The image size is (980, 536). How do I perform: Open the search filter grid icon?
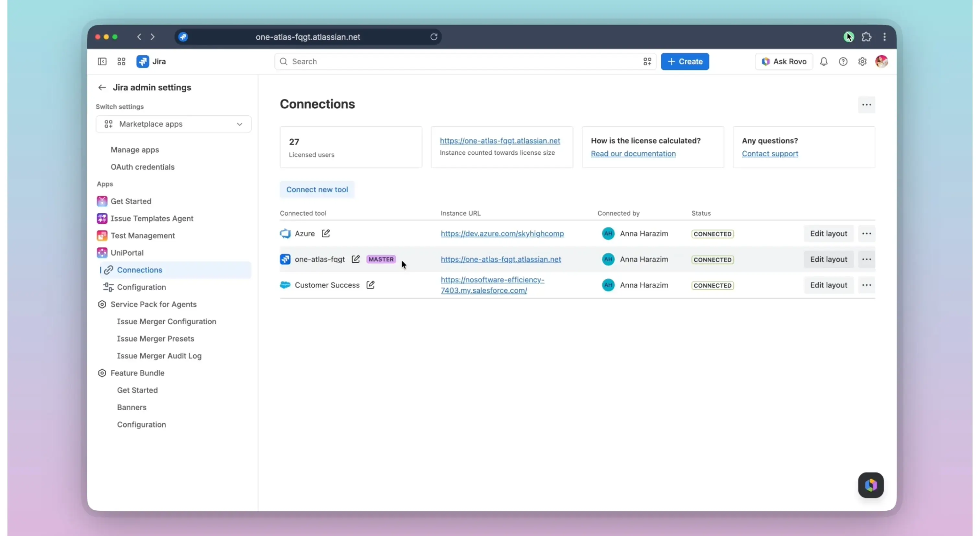click(x=647, y=61)
